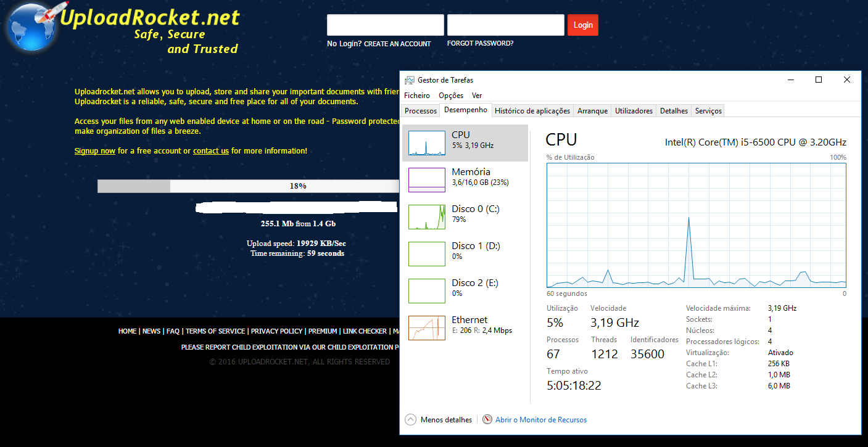Select Disco 1 (D:) graph thumbnail
The width and height of the screenshot is (868, 447).
pos(426,254)
